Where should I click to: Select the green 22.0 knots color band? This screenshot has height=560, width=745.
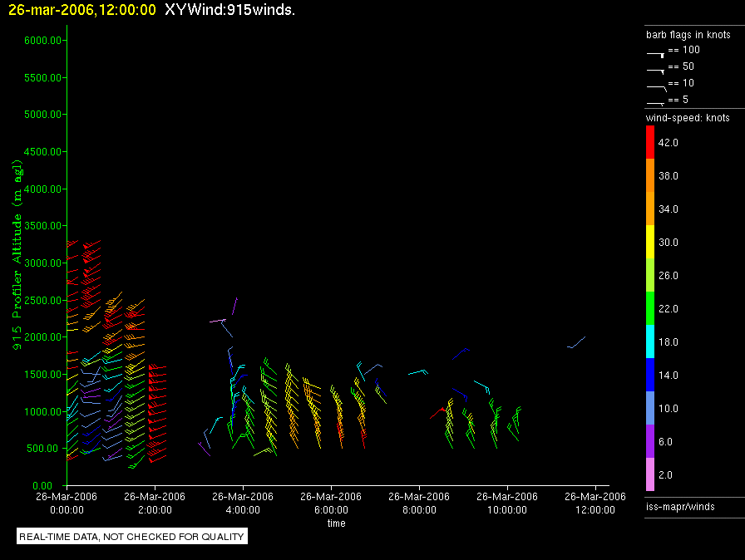(650, 308)
